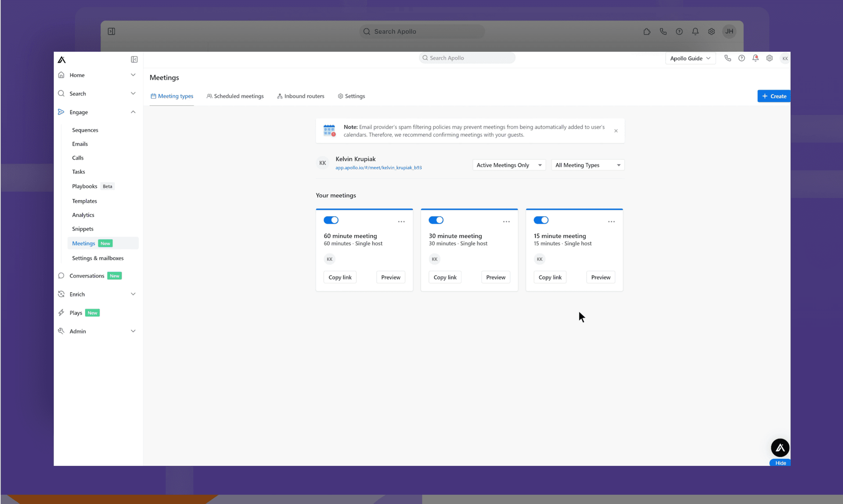Copy link for the 30 minute meeting
This screenshot has width=843, height=504.
click(445, 277)
